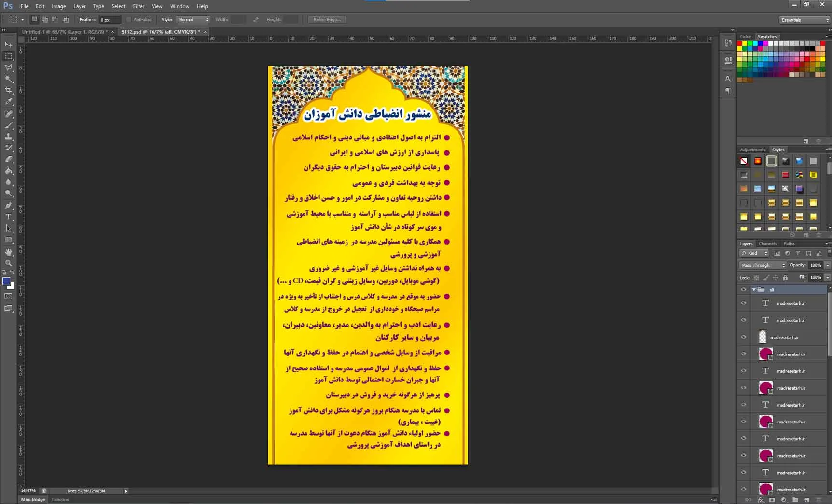Toggle filter for shape layers
This screenshot has height=504, width=832.
(x=808, y=253)
